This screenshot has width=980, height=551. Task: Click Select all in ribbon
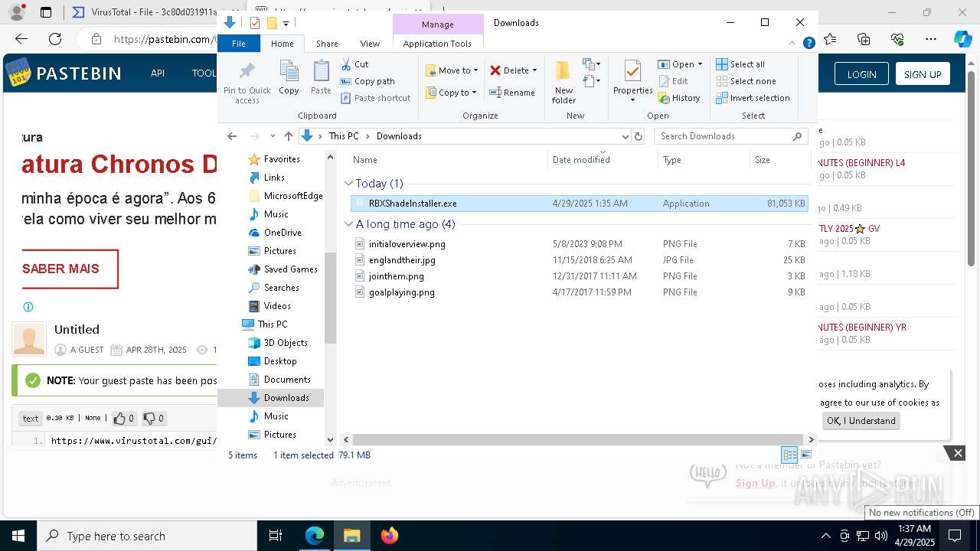pos(740,64)
